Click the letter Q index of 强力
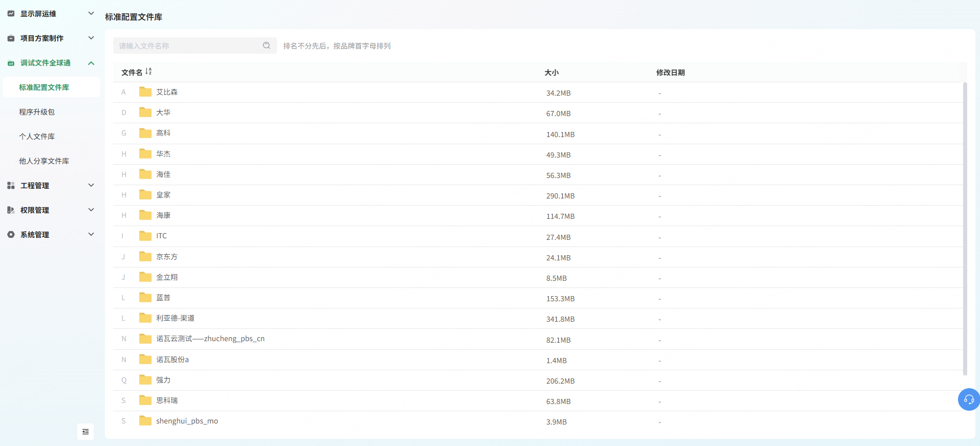The width and height of the screenshot is (980, 446). pos(124,380)
